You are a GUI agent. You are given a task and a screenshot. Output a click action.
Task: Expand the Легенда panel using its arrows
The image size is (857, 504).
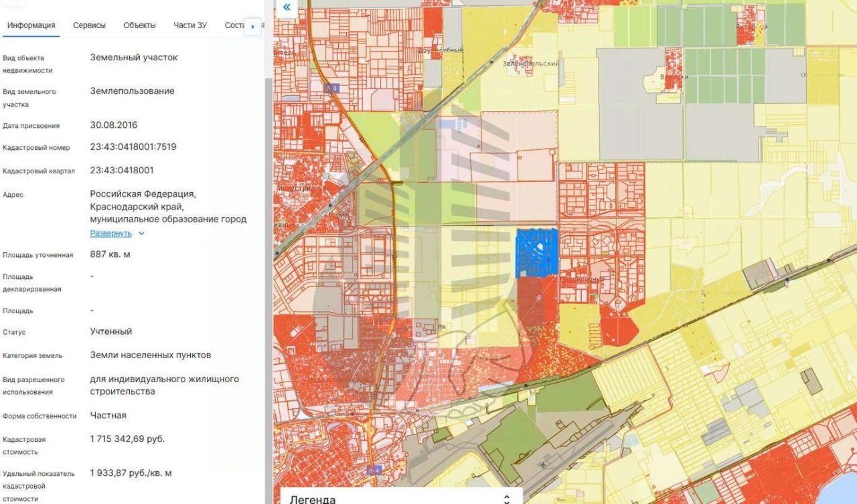pos(507,499)
